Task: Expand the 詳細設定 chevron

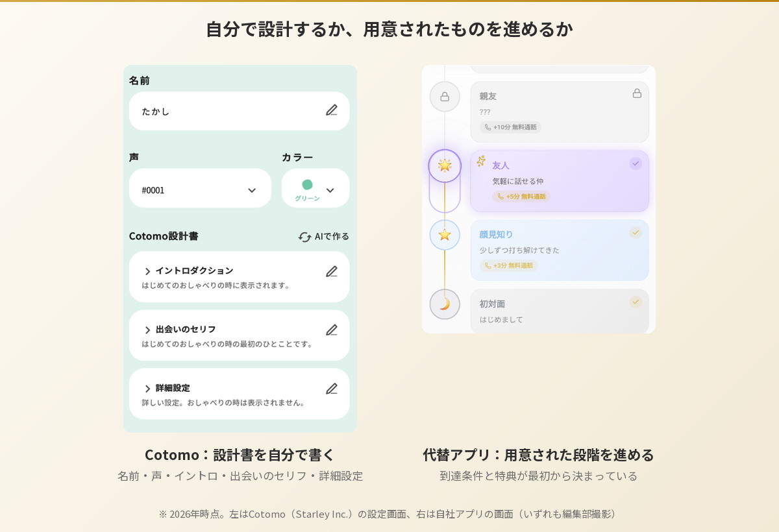Action: tap(147, 388)
